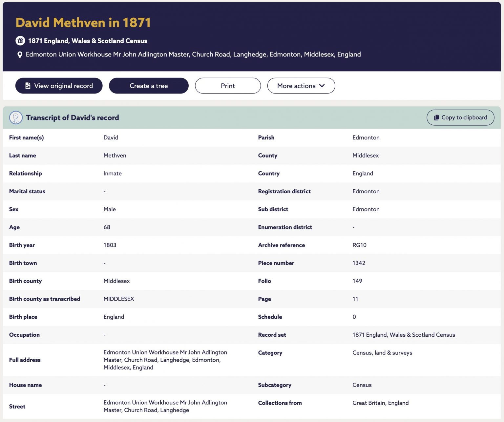Copy the transcript to clipboard

pyautogui.click(x=460, y=117)
